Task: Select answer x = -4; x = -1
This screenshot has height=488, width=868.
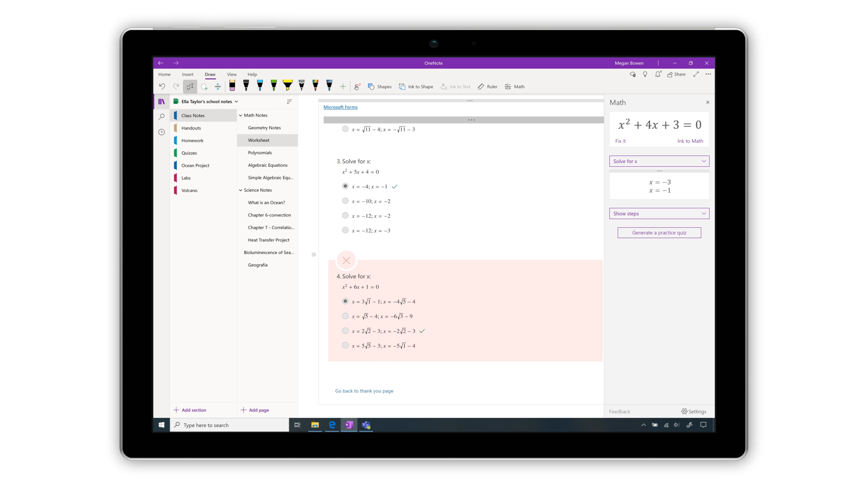Action: (x=345, y=186)
